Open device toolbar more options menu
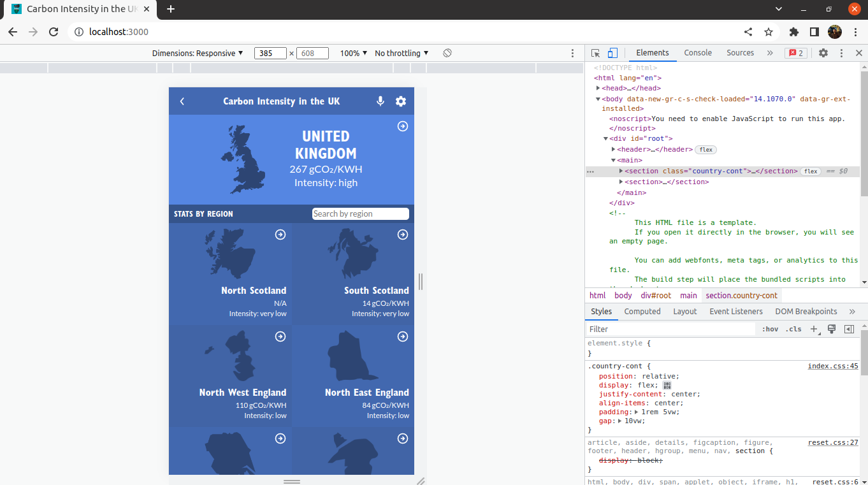 click(x=572, y=53)
